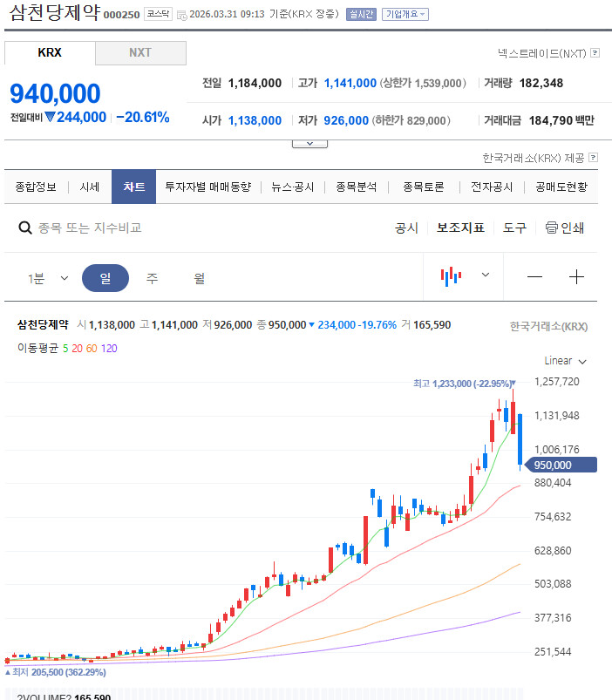Open the 투자자별 매매동향 tab

[x=208, y=187]
